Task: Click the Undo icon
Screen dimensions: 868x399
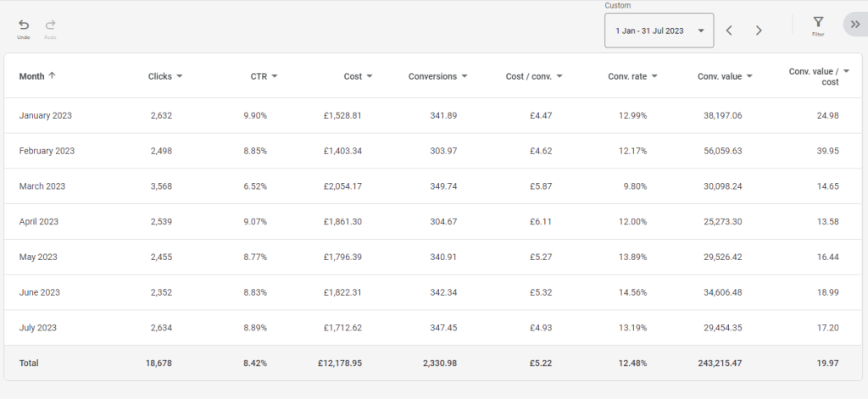Action: [24, 25]
